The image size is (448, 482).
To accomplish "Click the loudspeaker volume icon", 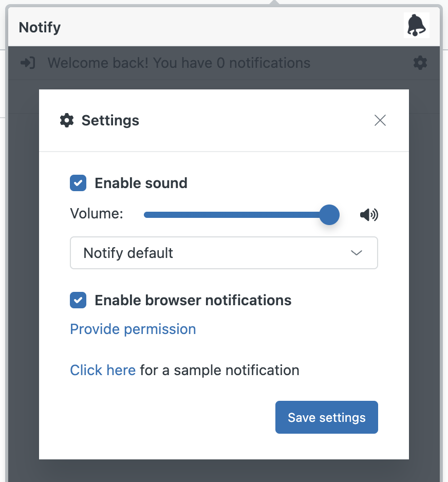I will (x=369, y=215).
